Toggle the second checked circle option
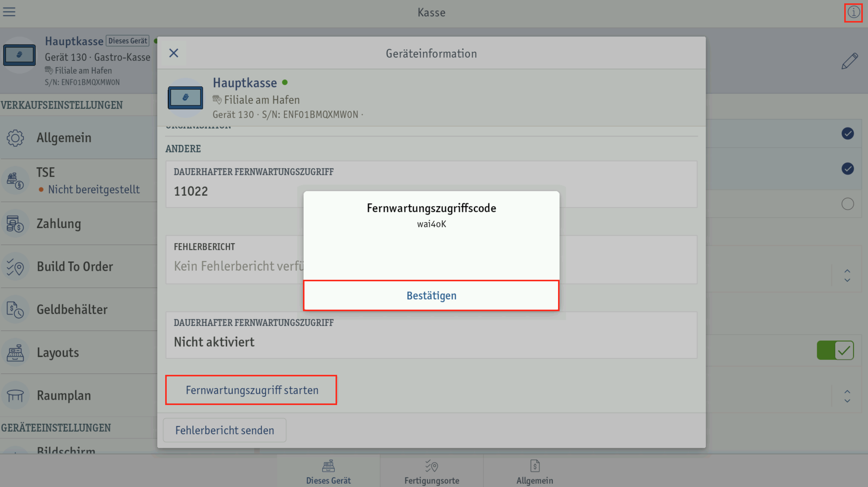The width and height of the screenshot is (868, 487). point(848,169)
